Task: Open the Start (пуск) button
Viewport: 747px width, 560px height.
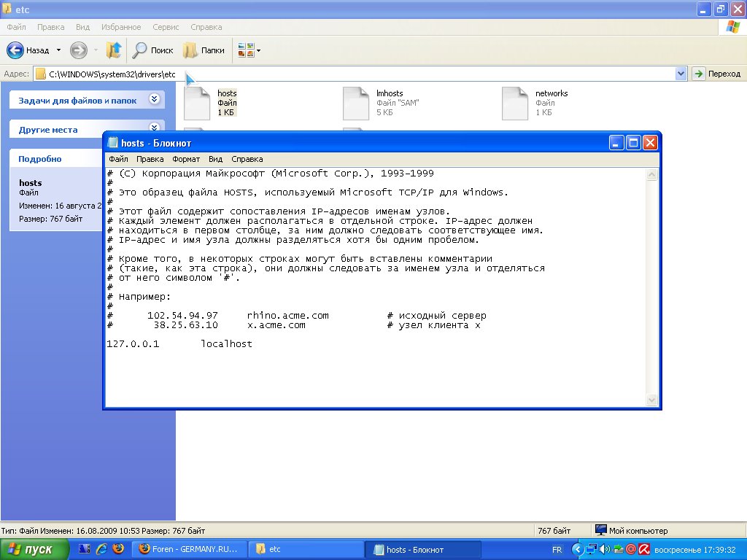Action: click(34, 550)
